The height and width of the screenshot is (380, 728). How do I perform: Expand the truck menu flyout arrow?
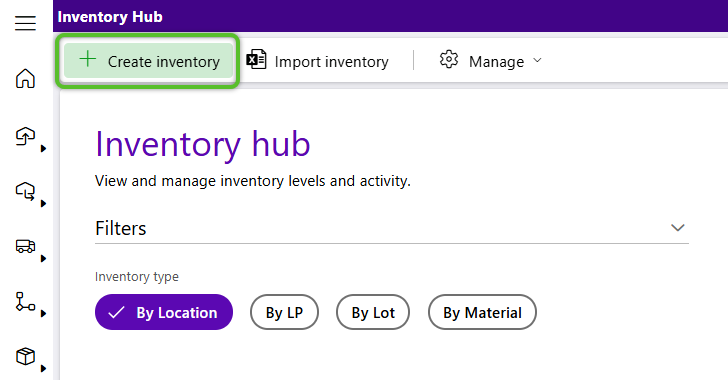coord(43,259)
